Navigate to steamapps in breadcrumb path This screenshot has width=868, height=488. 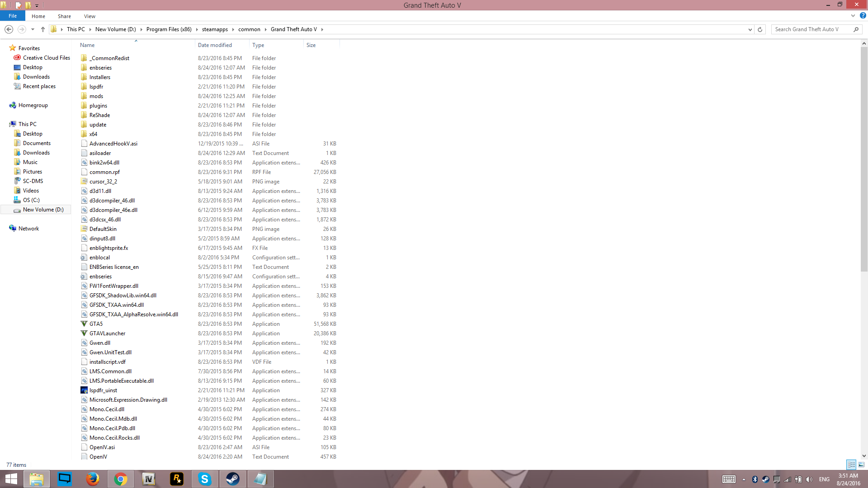point(215,29)
